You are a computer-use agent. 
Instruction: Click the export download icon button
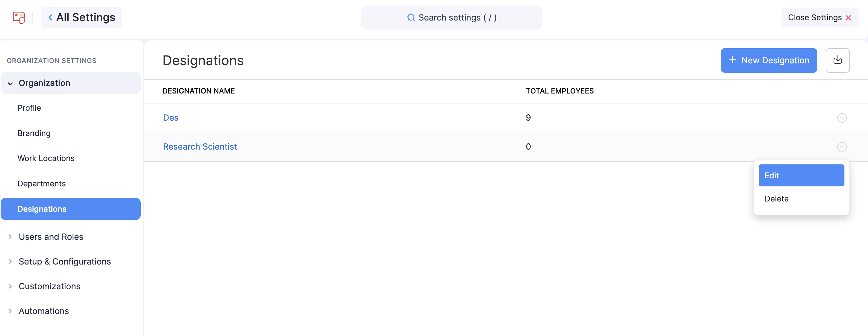tap(837, 60)
